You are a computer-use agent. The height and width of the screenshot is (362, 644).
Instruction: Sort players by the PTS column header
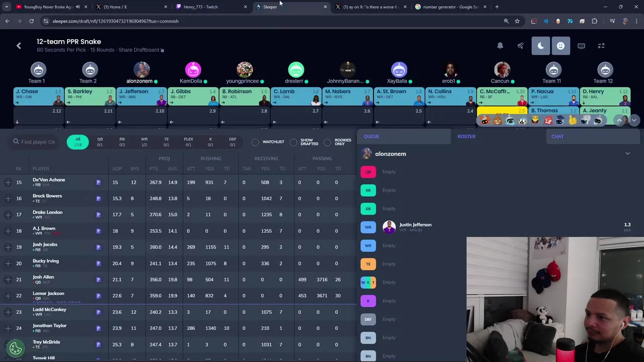pos(153,169)
